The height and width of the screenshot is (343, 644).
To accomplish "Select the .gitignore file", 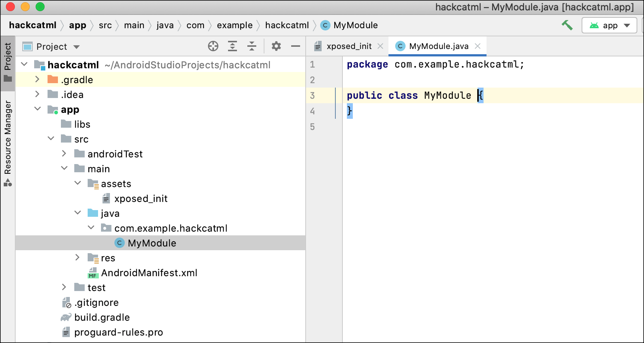I will pyautogui.click(x=97, y=303).
